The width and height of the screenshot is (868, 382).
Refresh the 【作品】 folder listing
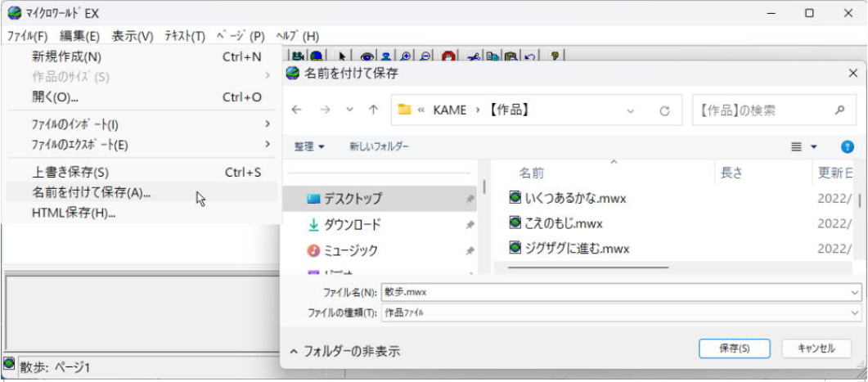(664, 110)
